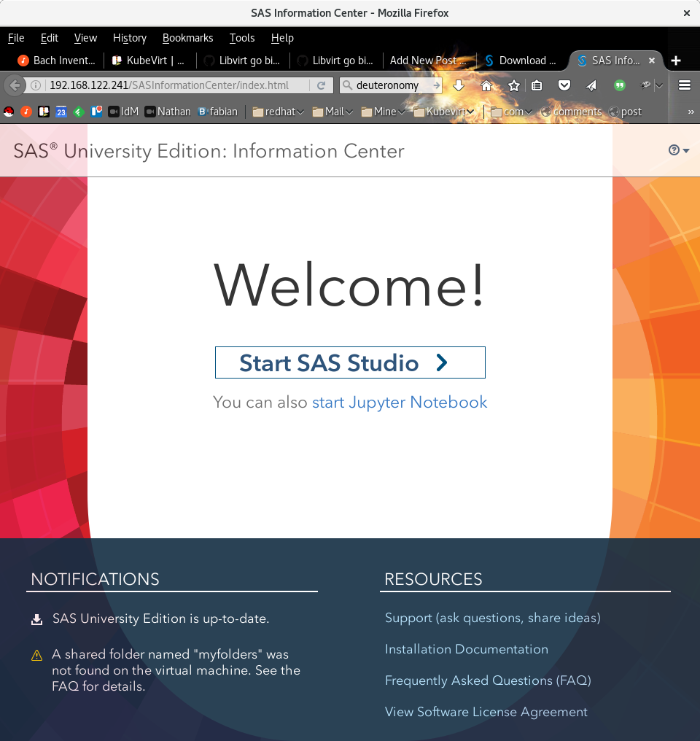Go to the Firefox home page
This screenshot has height=741, width=700.
tap(486, 85)
